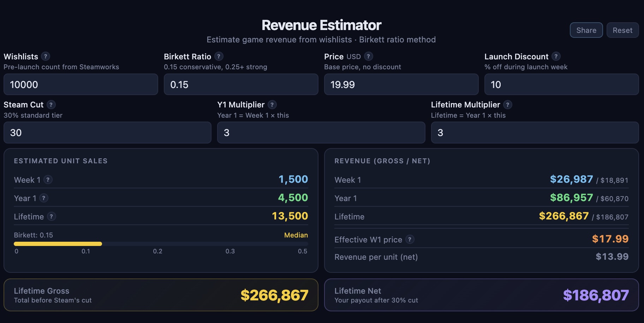
Task: Click help icon beside Week 1 unit sales
Action: [48, 180]
